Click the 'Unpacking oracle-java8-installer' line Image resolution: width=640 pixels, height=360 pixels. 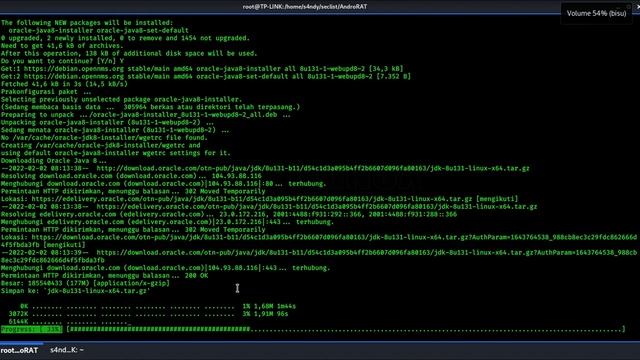click(x=107, y=122)
